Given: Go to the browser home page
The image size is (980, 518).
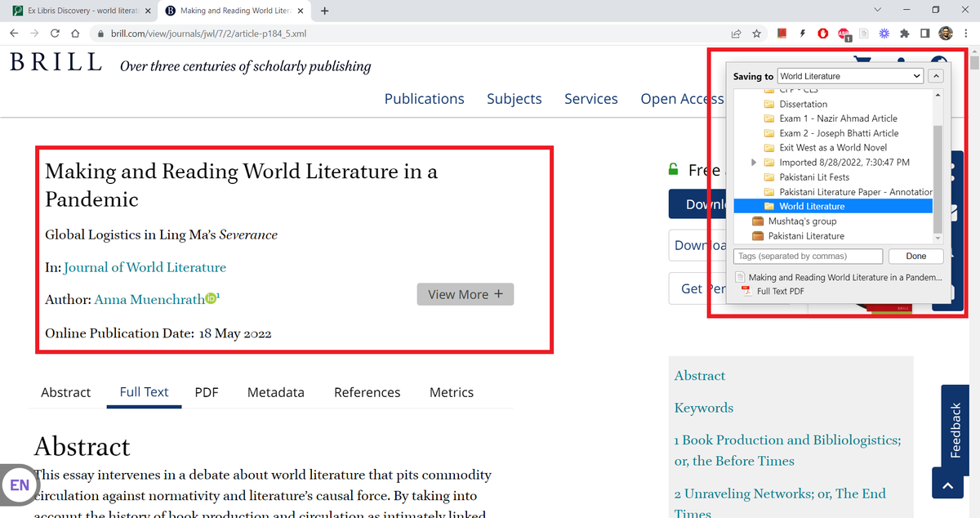Looking at the screenshot, I should pos(75,33).
